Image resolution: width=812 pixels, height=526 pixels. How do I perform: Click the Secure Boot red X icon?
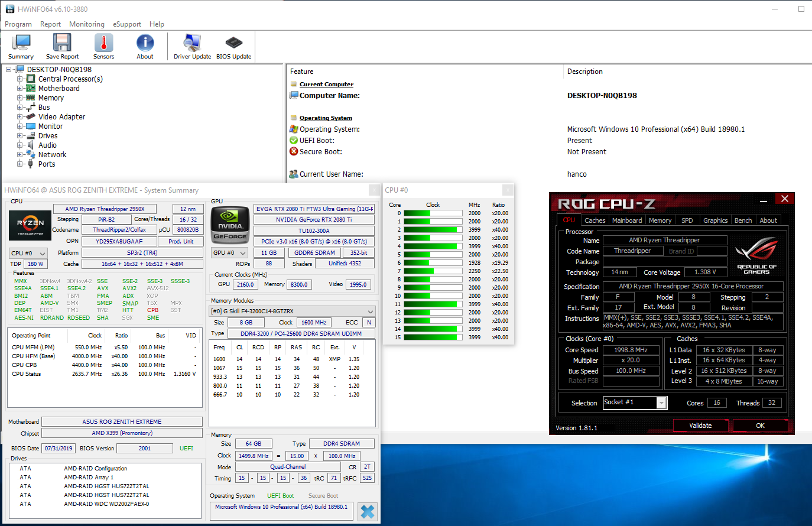click(294, 151)
